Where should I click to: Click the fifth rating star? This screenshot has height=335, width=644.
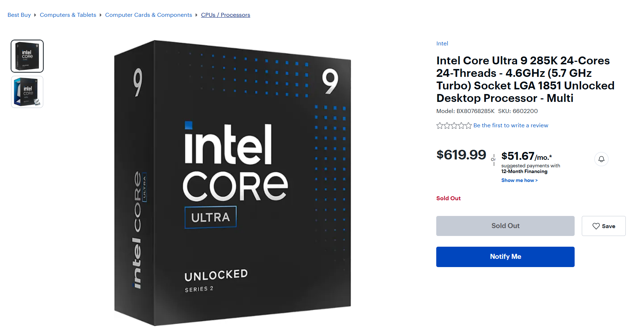pos(468,125)
